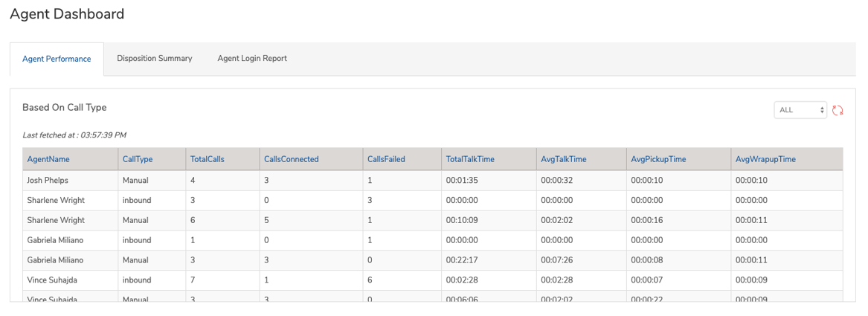Sort by AvgPickupTime column

click(x=658, y=159)
